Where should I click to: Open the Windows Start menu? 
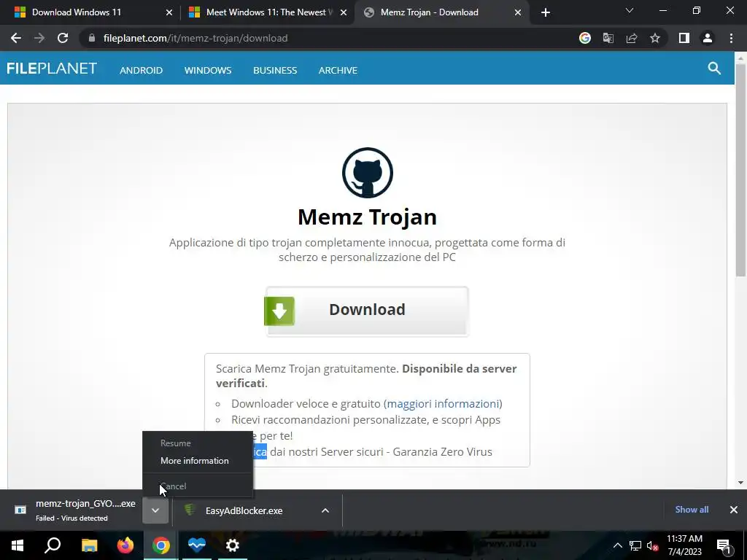18,545
